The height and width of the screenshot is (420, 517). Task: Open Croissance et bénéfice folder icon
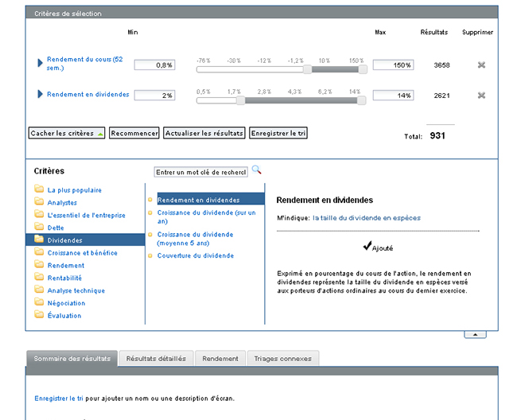coord(39,252)
